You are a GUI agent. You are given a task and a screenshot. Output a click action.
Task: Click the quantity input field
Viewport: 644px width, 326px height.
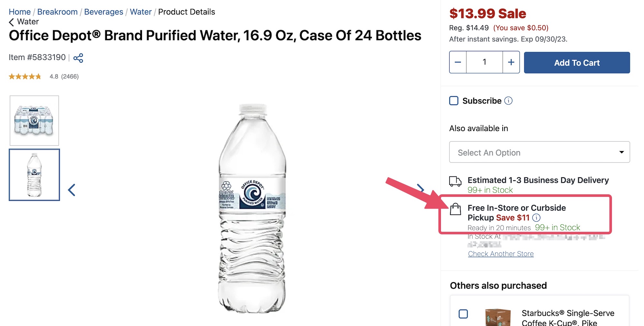[484, 62]
